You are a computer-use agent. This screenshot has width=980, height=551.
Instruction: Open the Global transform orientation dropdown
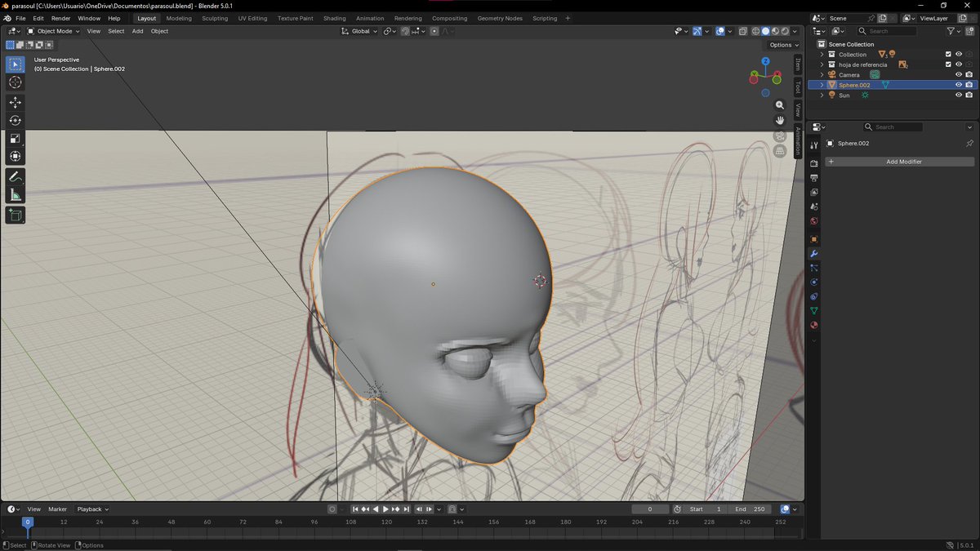[x=359, y=31]
